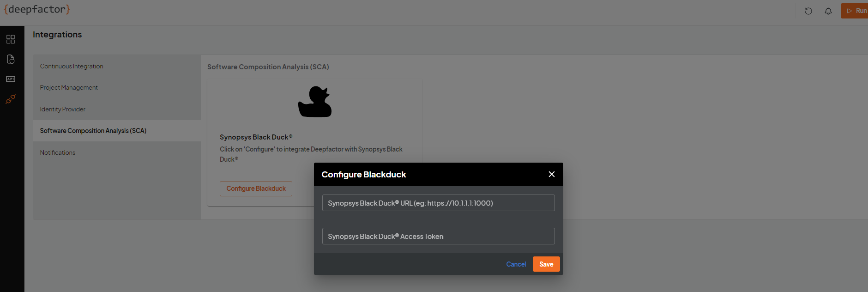
Task: Click the orange Run button
Action: pyautogui.click(x=854, y=11)
